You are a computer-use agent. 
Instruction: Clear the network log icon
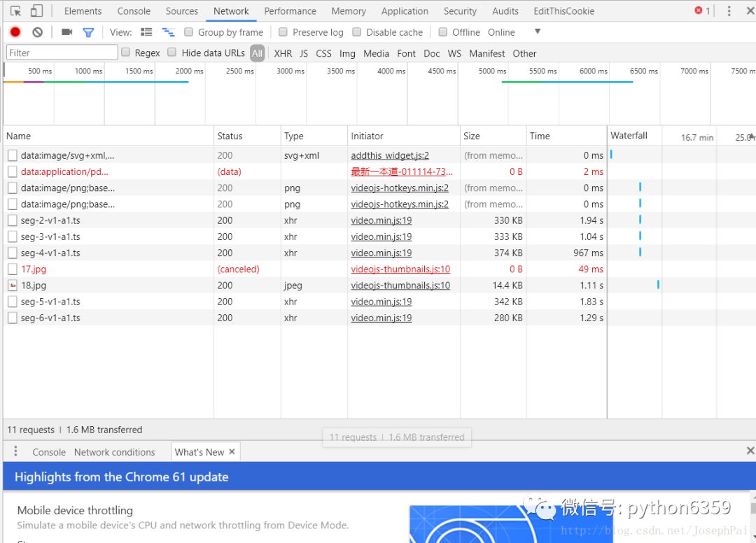click(x=38, y=31)
